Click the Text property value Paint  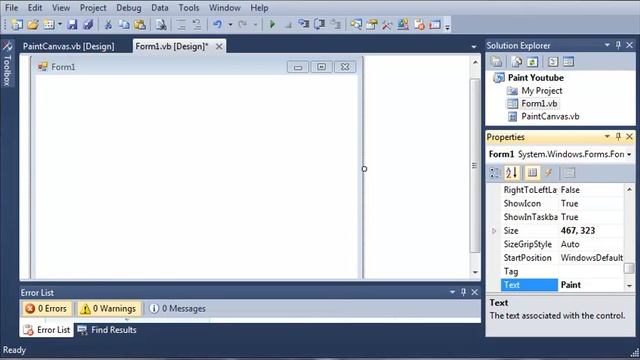coord(591,285)
